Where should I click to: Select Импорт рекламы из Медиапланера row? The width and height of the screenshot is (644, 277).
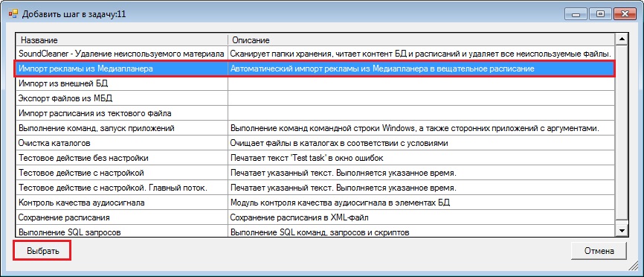pyautogui.click(x=315, y=69)
